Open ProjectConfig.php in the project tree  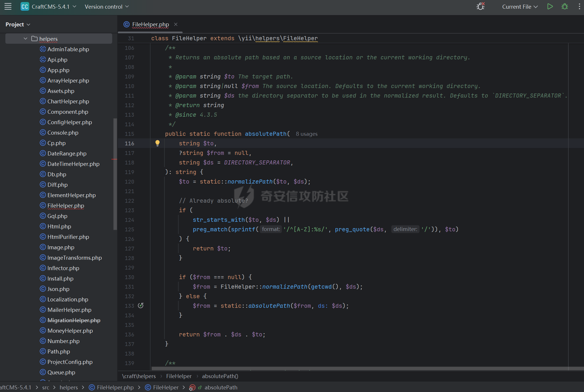pyautogui.click(x=70, y=362)
